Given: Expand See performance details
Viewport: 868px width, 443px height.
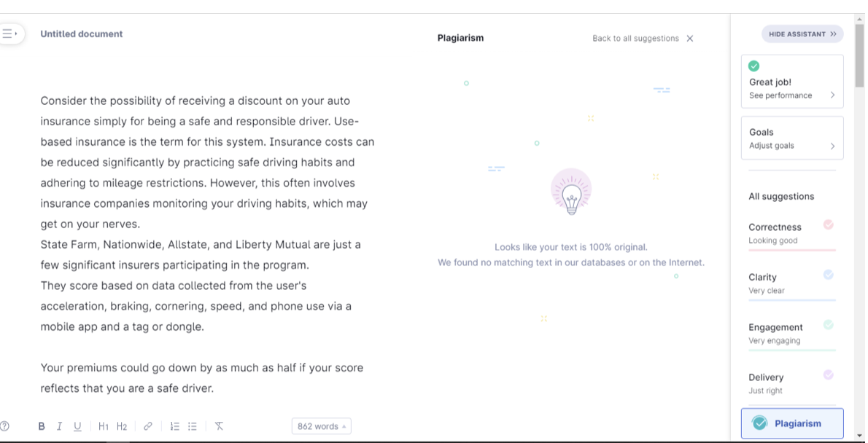Looking at the screenshot, I should coord(792,95).
